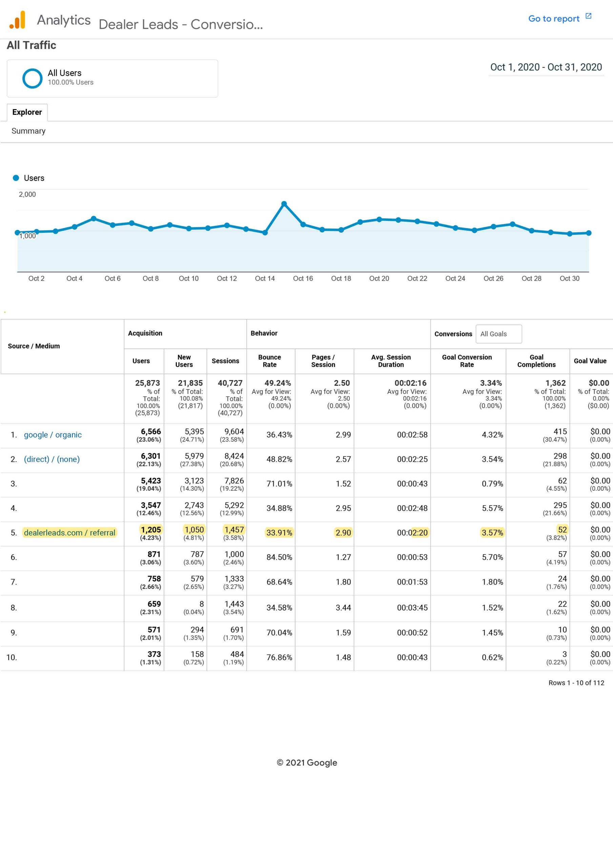Screen dimensions: 613x868
Task: Click the highlighted 33.91% bounce rate
Action: coord(279,533)
